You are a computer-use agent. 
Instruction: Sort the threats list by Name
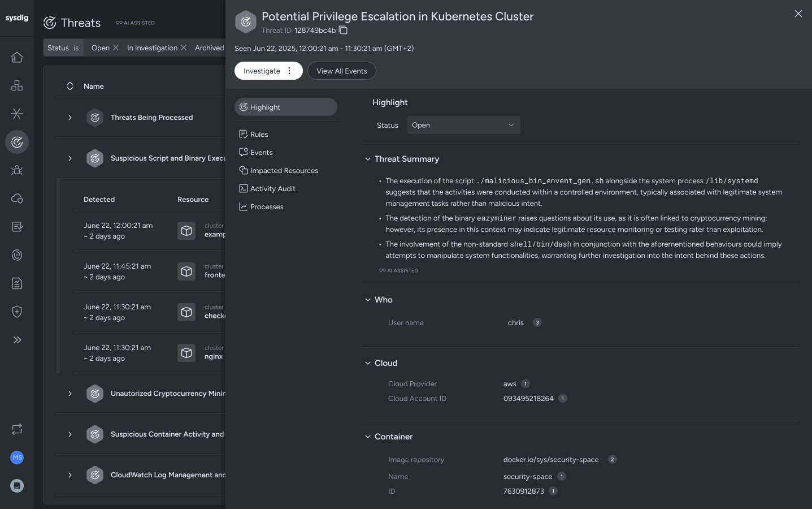point(70,86)
